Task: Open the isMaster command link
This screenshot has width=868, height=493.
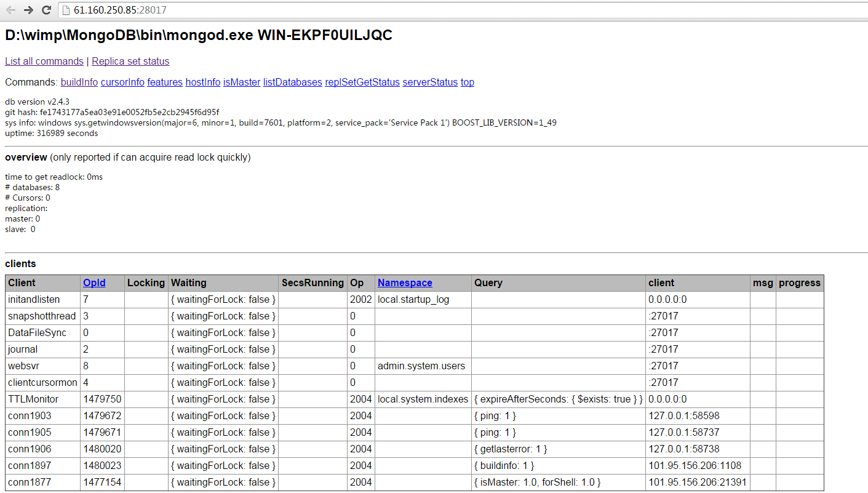Action: [242, 82]
